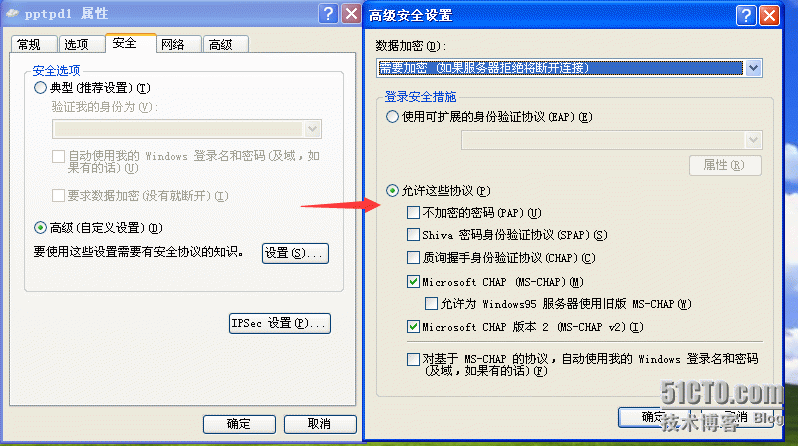Expand the EAP protocol type dropdown
The image size is (798, 446).
coord(753,140)
